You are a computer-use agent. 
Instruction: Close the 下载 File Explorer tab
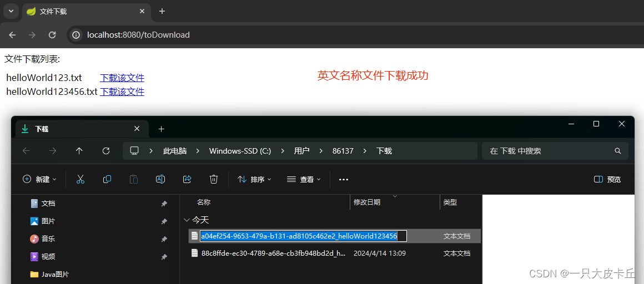pyautogui.click(x=137, y=129)
